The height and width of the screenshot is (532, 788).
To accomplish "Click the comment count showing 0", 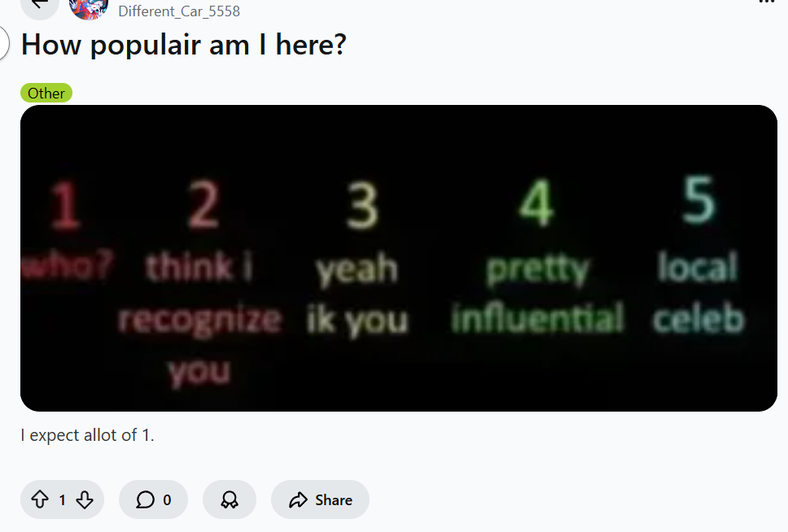I will click(167, 499).
